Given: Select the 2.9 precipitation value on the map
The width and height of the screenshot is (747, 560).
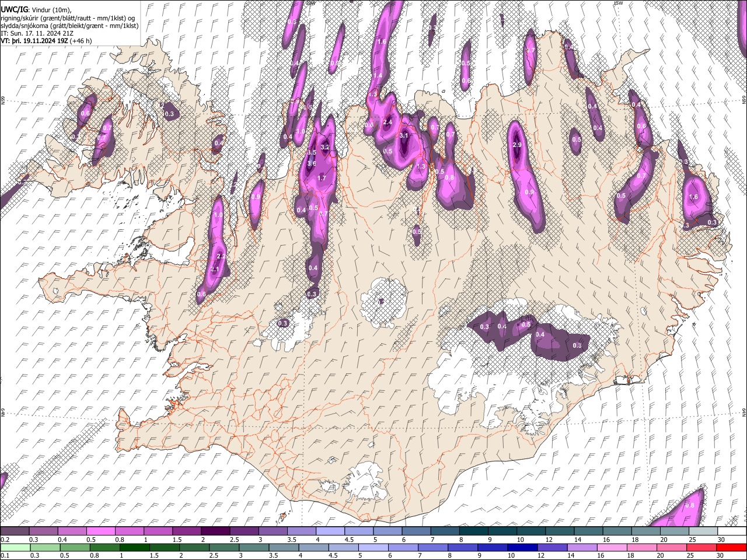Looking at the screenshot, I should coord(516,145).
